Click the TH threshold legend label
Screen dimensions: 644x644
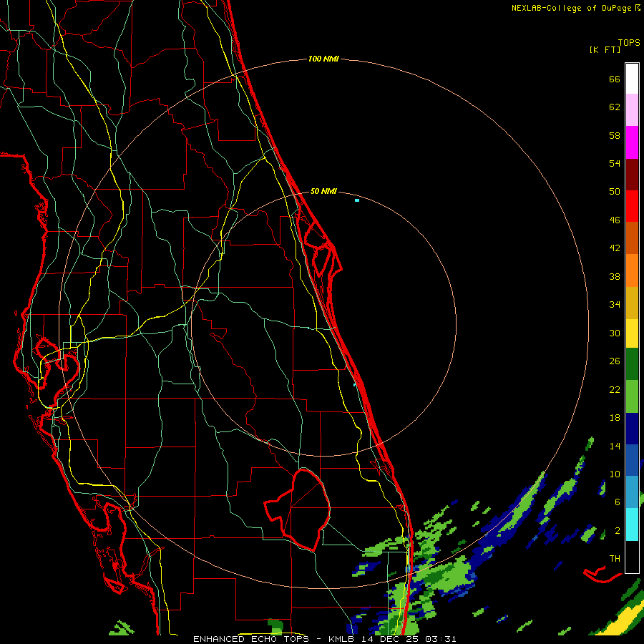point(615,559)
